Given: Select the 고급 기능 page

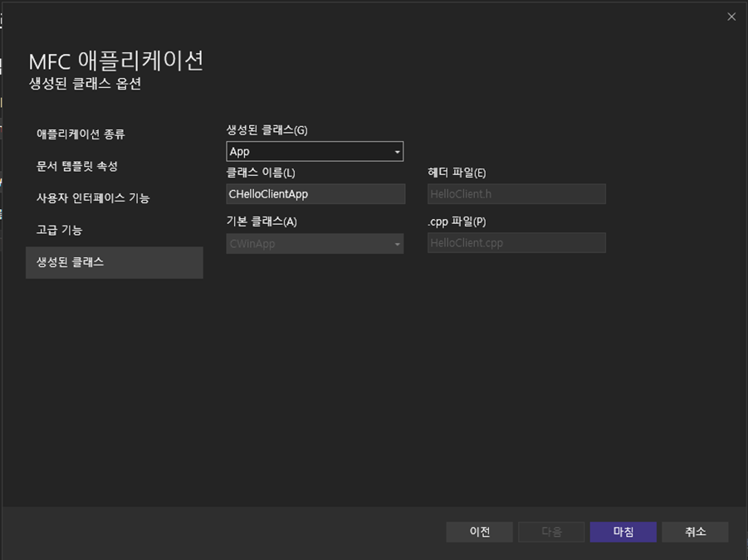Looking at the screenshot, I should (115, 230).
